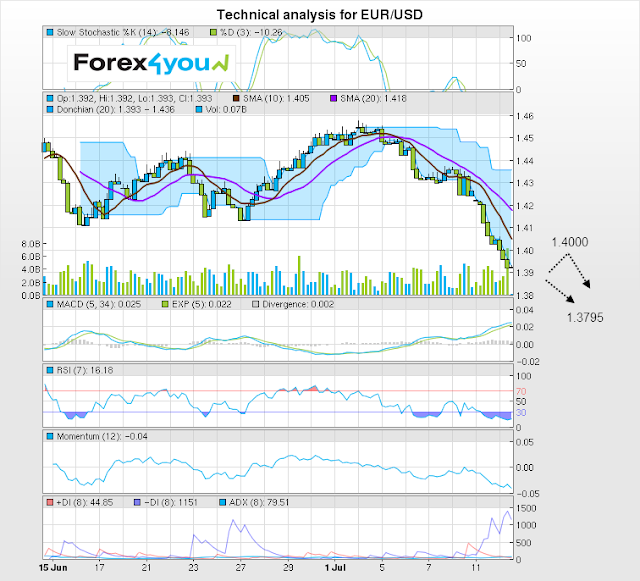Click the chart title 'Technical analysis for EUR/USD'
The height and width of the screenshot is (581, 640).
320,15
